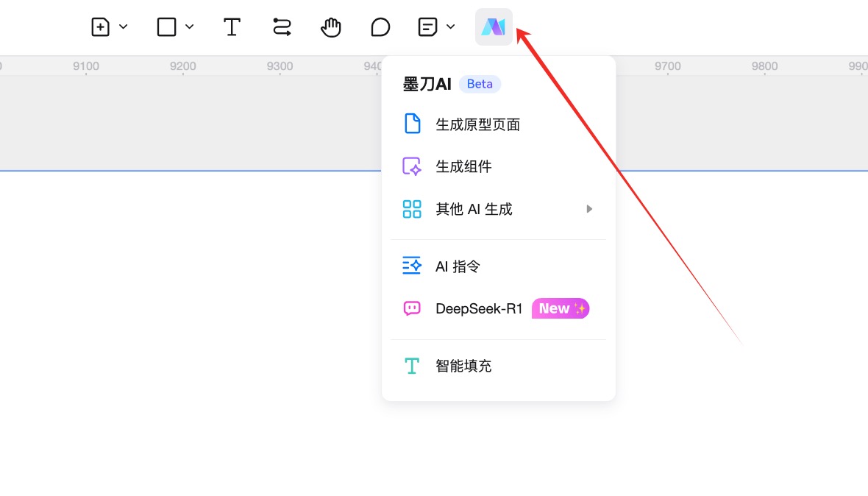Image resolution: width=868 pixels, height=496 pixels.
Task: Expand the 其他 AI 生成 submenu arrow
Action: (589, 209)
